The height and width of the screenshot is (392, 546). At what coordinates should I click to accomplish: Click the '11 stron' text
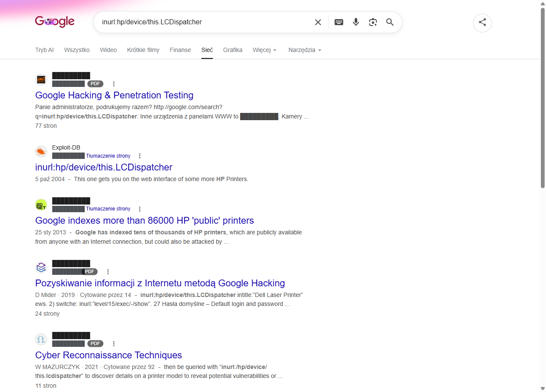point(46,386)
